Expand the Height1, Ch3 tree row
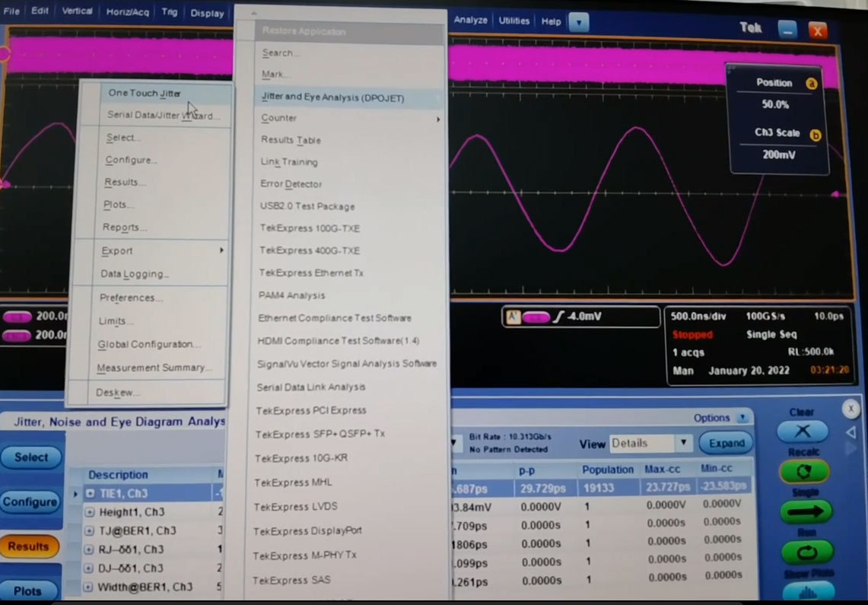Image resolution: width=868 pixels, height=605 pixels. [90, 512]
